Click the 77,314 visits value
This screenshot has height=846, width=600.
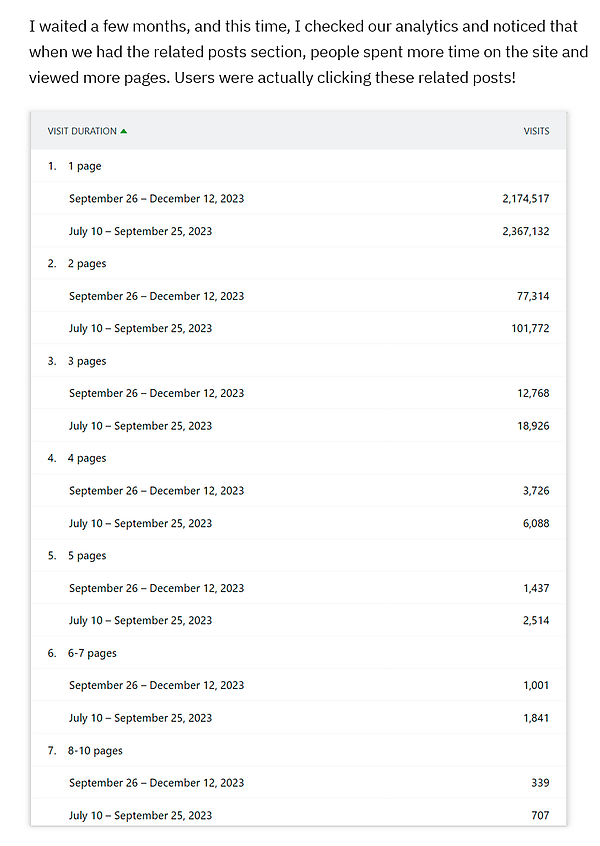tap(533, 296)
